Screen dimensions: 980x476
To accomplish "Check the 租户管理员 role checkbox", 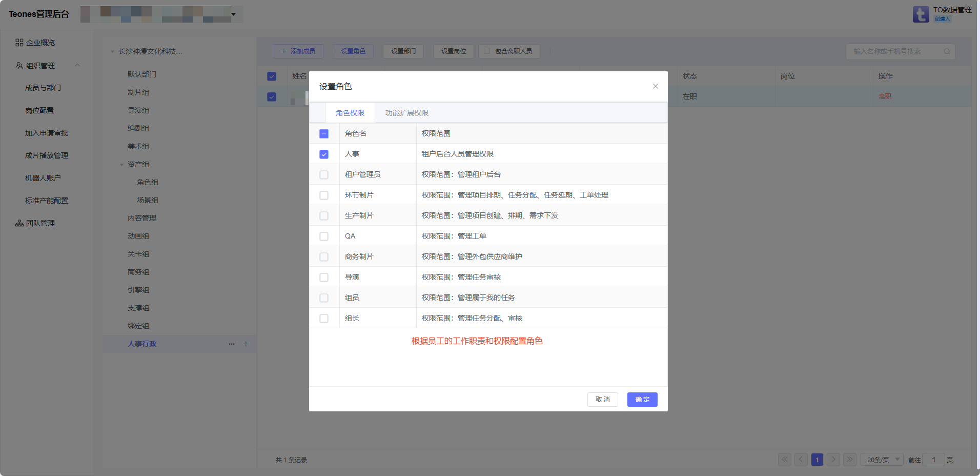I will coord(324,175).
